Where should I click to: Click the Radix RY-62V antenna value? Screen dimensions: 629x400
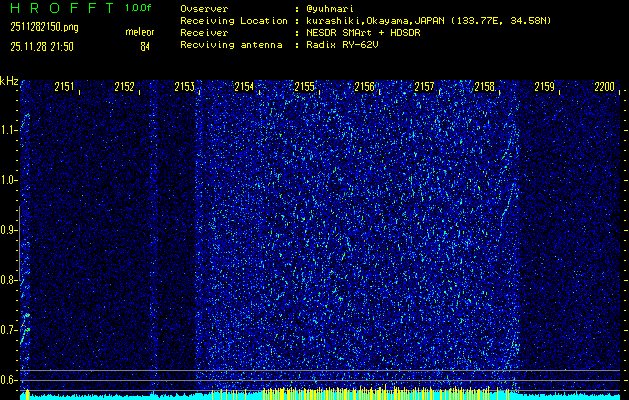point(342,45)
